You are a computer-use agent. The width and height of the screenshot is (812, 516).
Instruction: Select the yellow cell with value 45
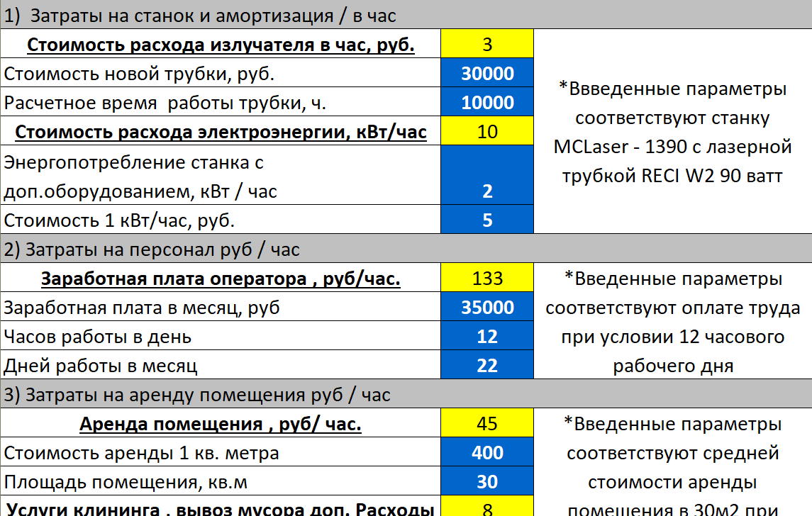pos(486,422)
